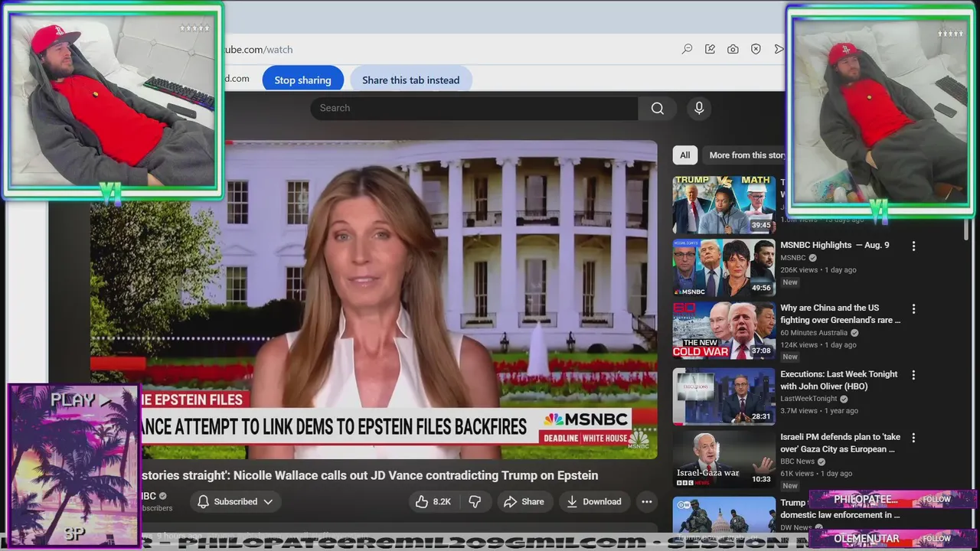The height and width of the screenshot is (551, 980).
Task: Start voice search with the microphone icon
Action: pyautogui.click(x=699, y=108)
